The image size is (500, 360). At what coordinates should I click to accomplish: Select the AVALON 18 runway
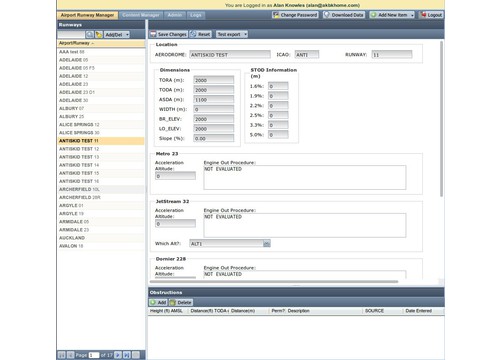pyautogui.click(x=101, y=246)
